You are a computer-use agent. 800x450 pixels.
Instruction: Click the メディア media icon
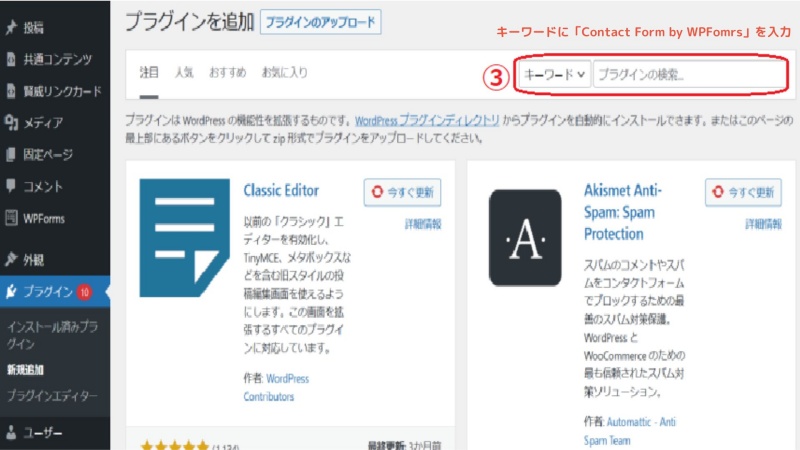[11, 122]
